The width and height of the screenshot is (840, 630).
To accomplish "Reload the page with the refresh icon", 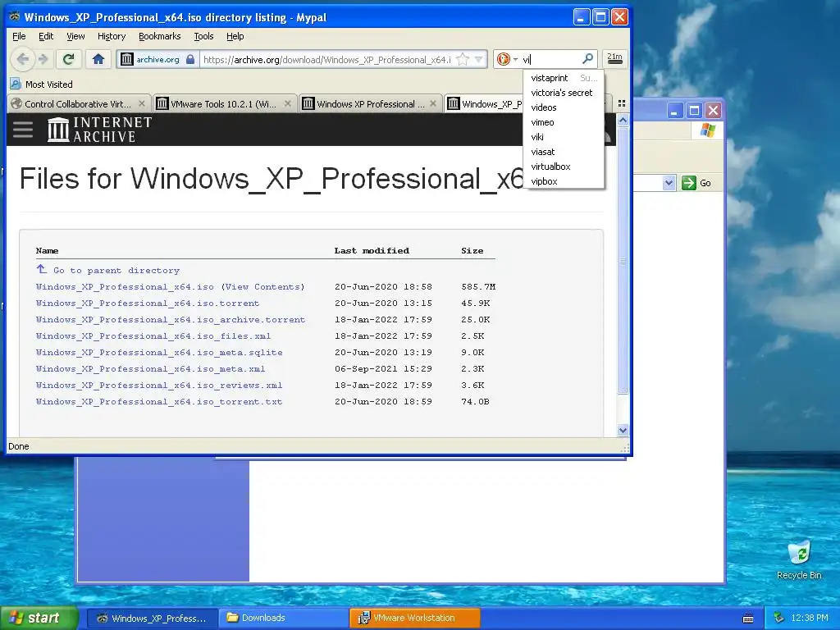I will click(69, 59).
